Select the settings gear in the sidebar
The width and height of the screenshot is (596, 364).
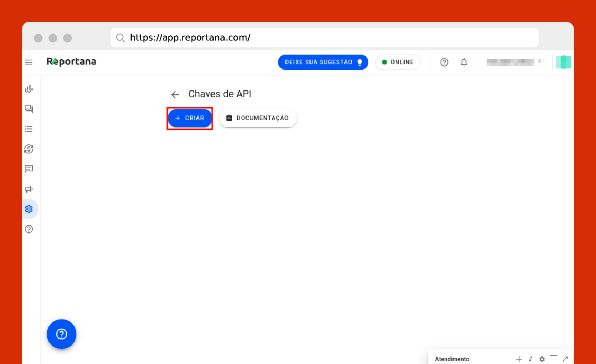coord(29,209)
